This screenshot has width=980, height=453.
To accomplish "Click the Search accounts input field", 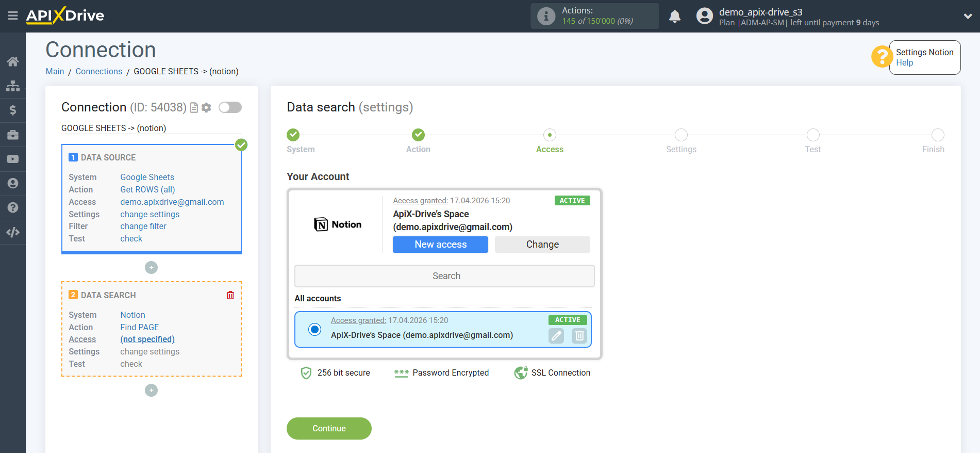I will [444, 276].
